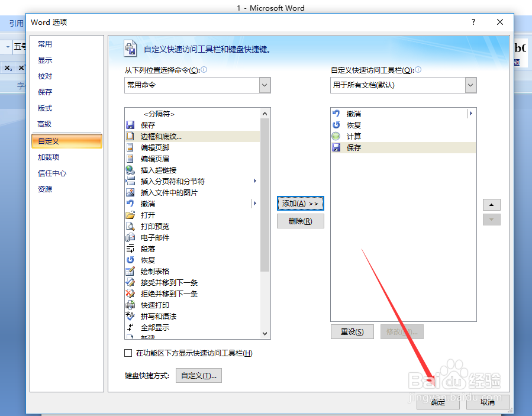Close the Word 选项 dialog
532x416 pixels.
tap(500, 22)
